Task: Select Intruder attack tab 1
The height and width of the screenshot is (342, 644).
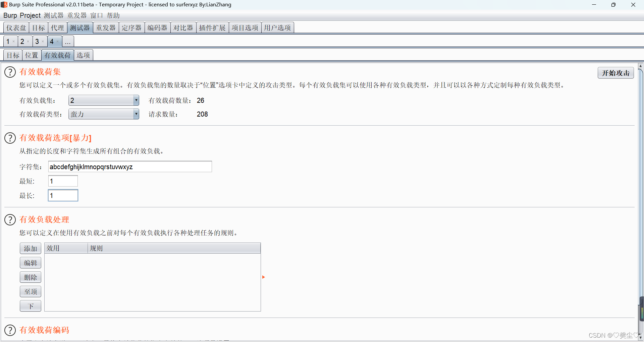Action: (x=8, y=42)
